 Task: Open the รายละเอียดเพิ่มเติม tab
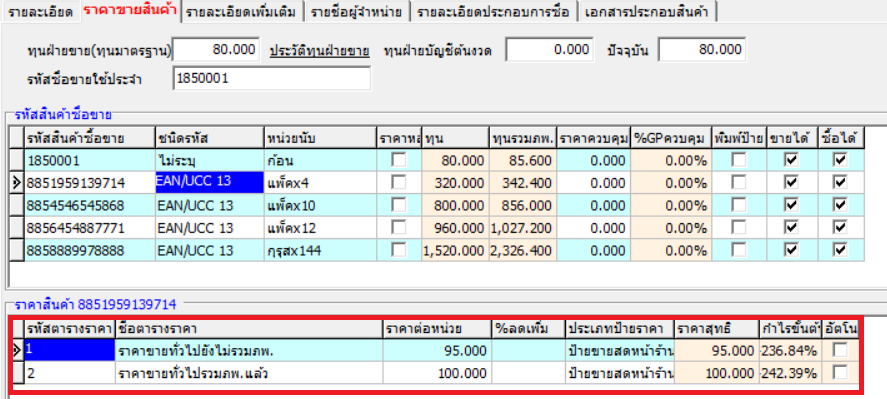point(242,12)
